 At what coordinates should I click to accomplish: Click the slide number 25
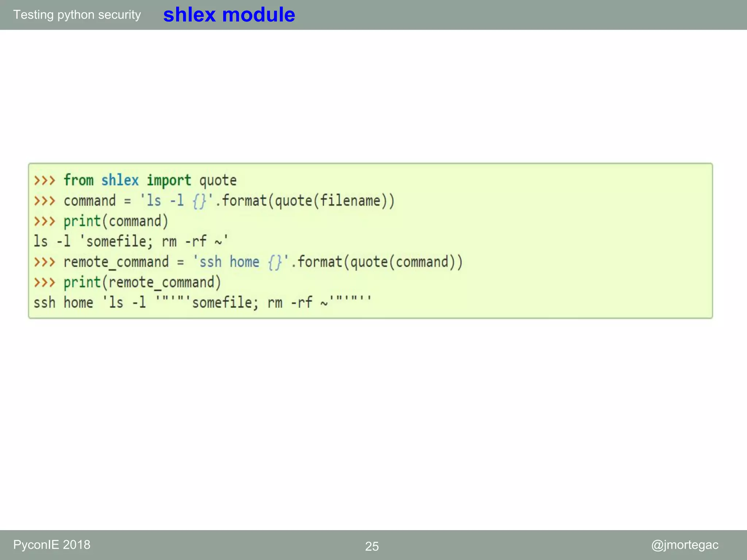[x=372, y=546]
